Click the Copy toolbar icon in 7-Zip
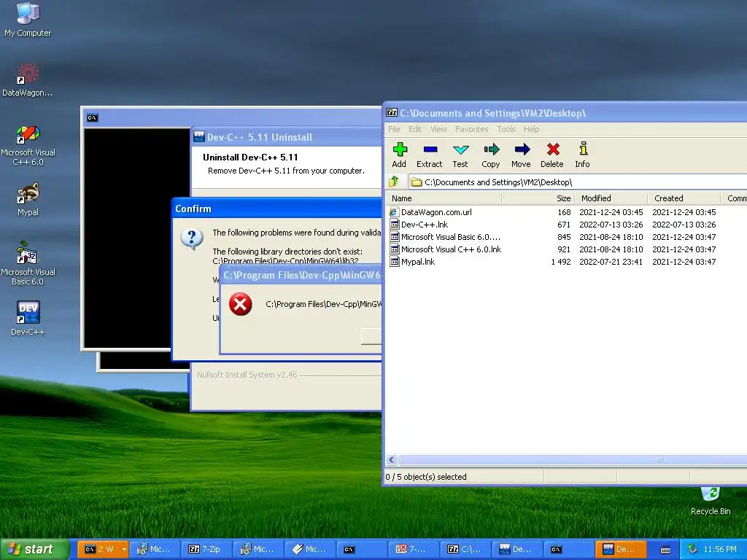This screenshot has height=560, width=747. (491, 155)
